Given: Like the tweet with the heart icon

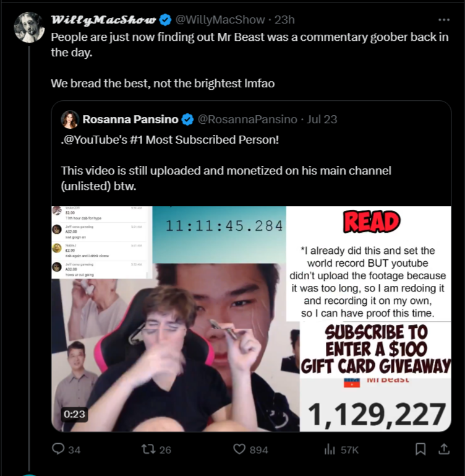Looking at the screenshot, I should [x=239, y=449].
